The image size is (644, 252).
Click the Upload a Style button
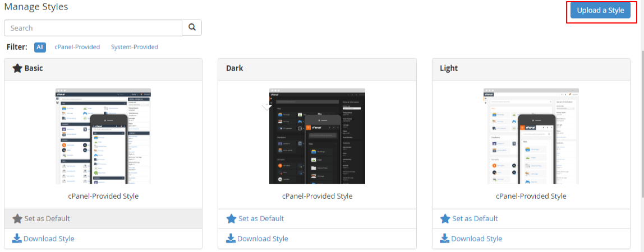pos(600,10)
